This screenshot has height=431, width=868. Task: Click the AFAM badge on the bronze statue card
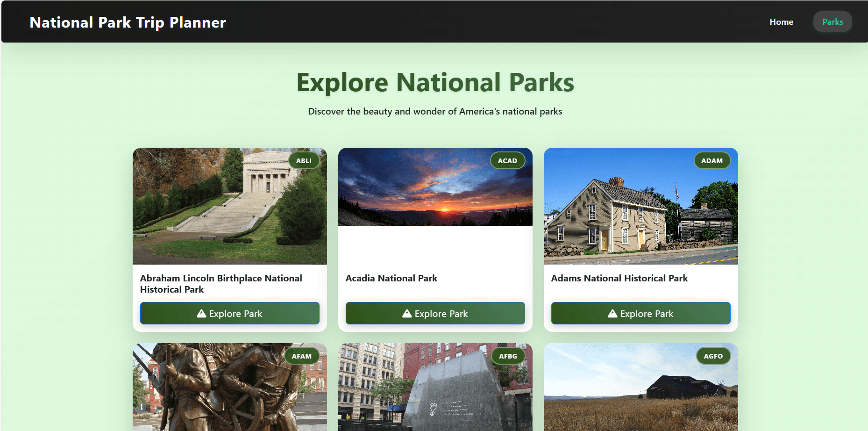(302, 356)
